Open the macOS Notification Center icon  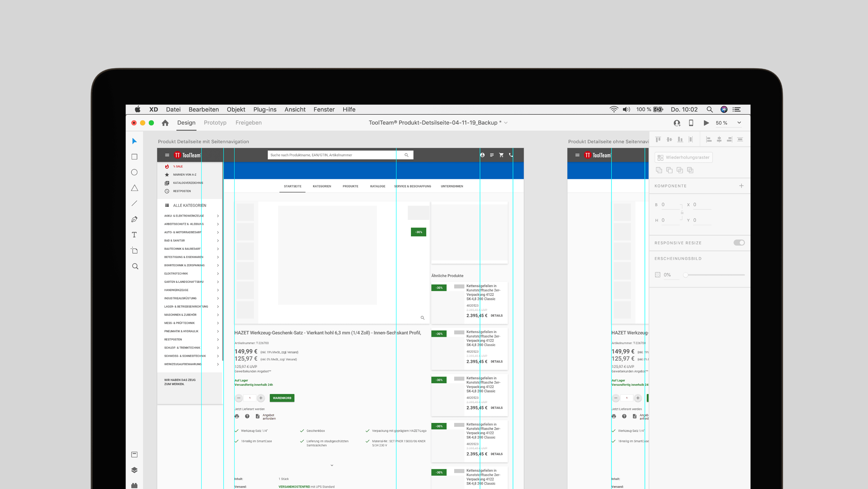[x=737, y=110]
